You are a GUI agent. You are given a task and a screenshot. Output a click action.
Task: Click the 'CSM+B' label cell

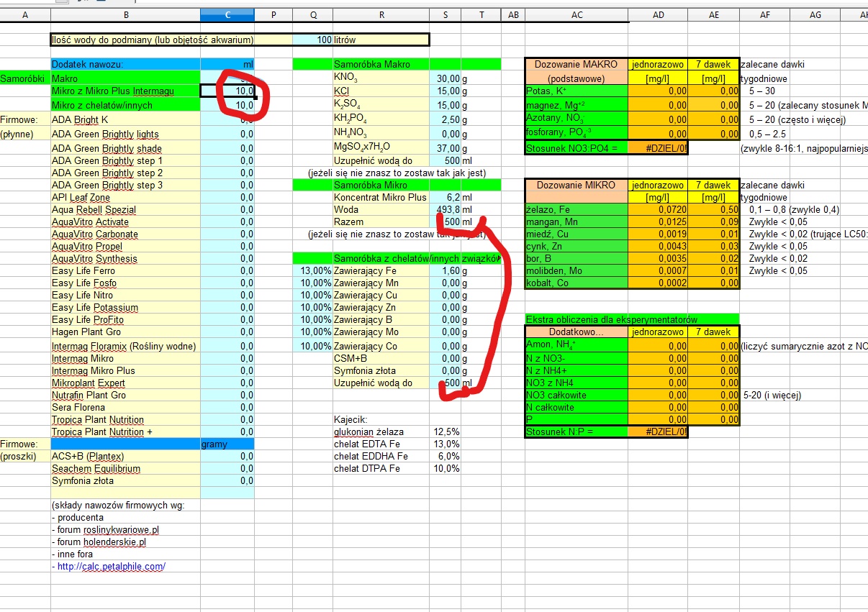pyautogui.click(x=381, y=359)
